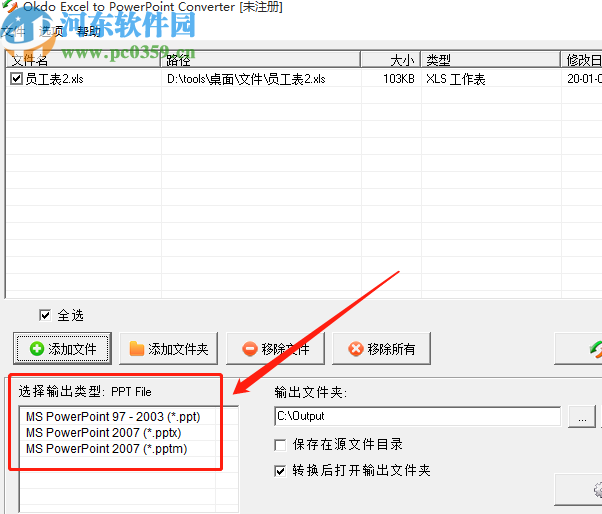Click the path D:\tools\桌面\文件\员工表2.xls

pyautogui.click(x=246, y=79)
